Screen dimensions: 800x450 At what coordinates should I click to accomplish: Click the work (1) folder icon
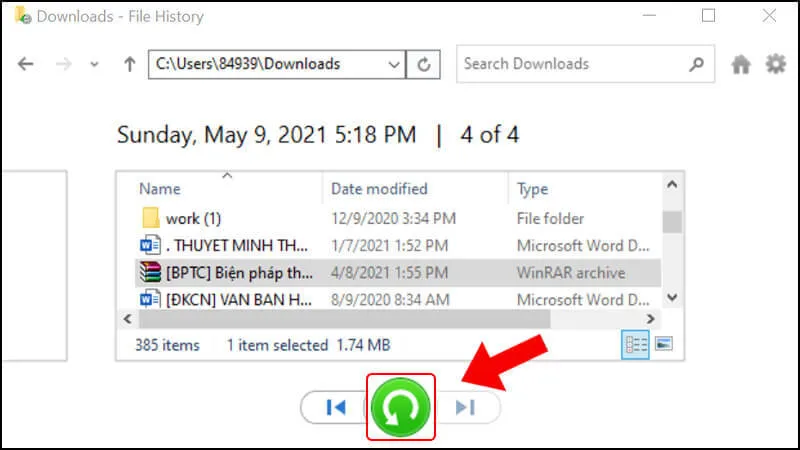(x=151, y=218)
